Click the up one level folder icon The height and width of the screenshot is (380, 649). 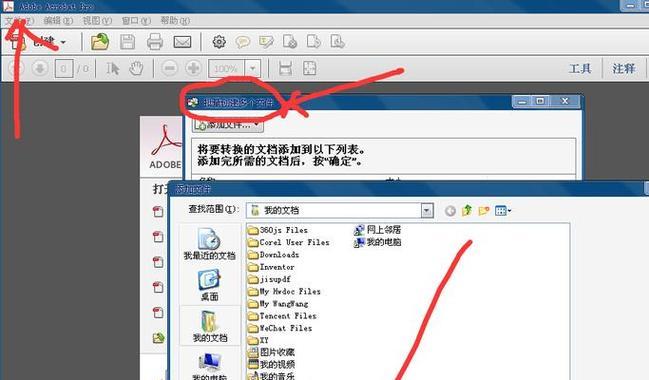pos(467,211)
